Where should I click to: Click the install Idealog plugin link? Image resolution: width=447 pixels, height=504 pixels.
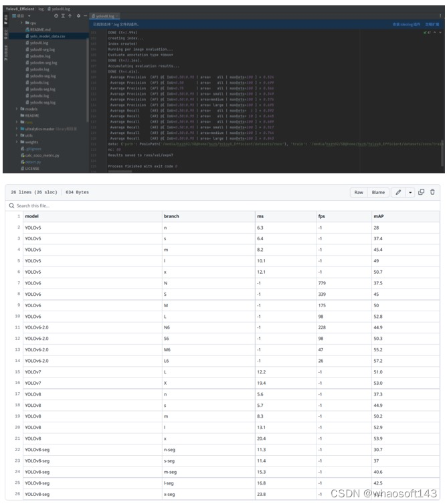[406, 24]
